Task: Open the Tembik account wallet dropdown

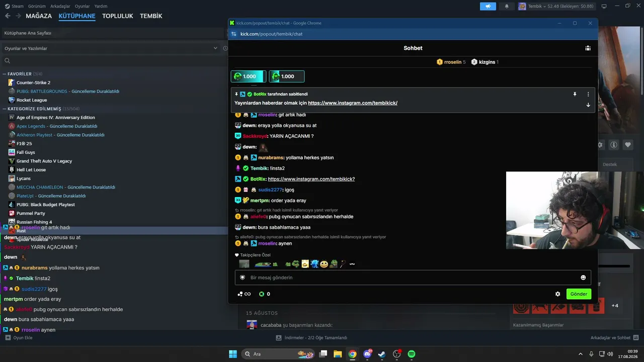Action: [556, 6]
